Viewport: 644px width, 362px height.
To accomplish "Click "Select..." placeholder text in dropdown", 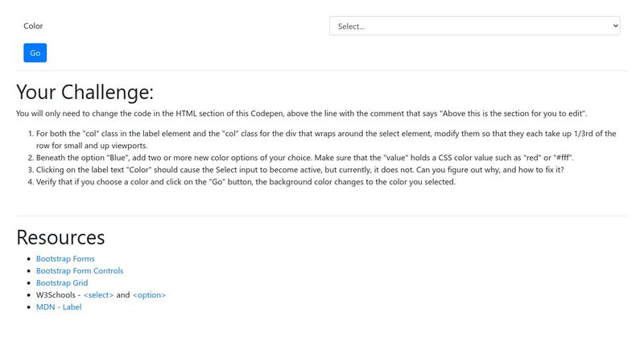I will (351, 27).
